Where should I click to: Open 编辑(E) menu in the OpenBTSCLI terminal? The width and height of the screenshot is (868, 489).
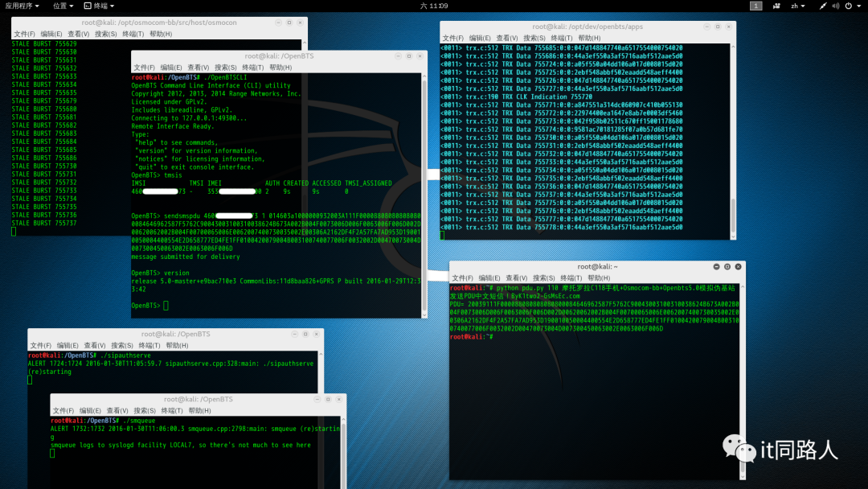(x=171, y=68)
